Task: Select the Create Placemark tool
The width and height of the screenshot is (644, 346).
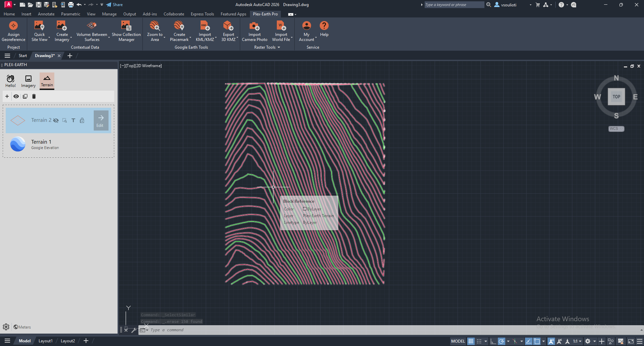Action: (x=179, y=31)
